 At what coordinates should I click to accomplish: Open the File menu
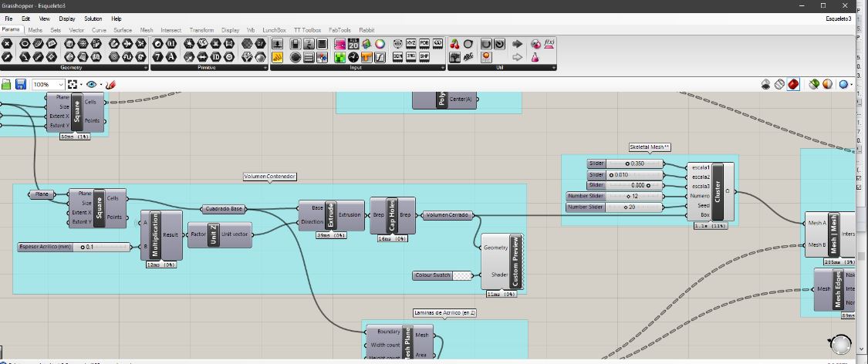tap(8, 19)
